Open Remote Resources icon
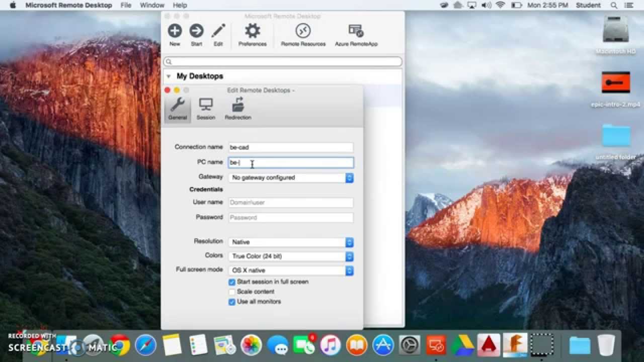 (x=303, y=31)
